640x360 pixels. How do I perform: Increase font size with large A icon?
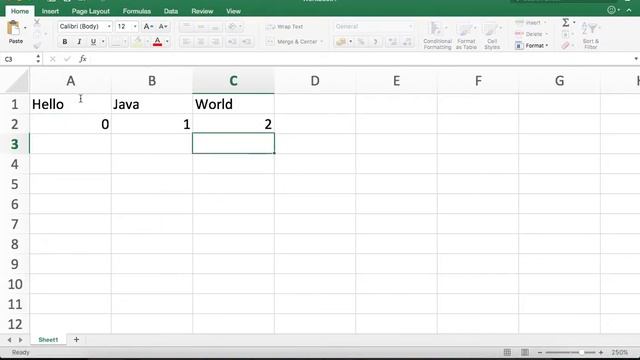[x=148, y=27]
